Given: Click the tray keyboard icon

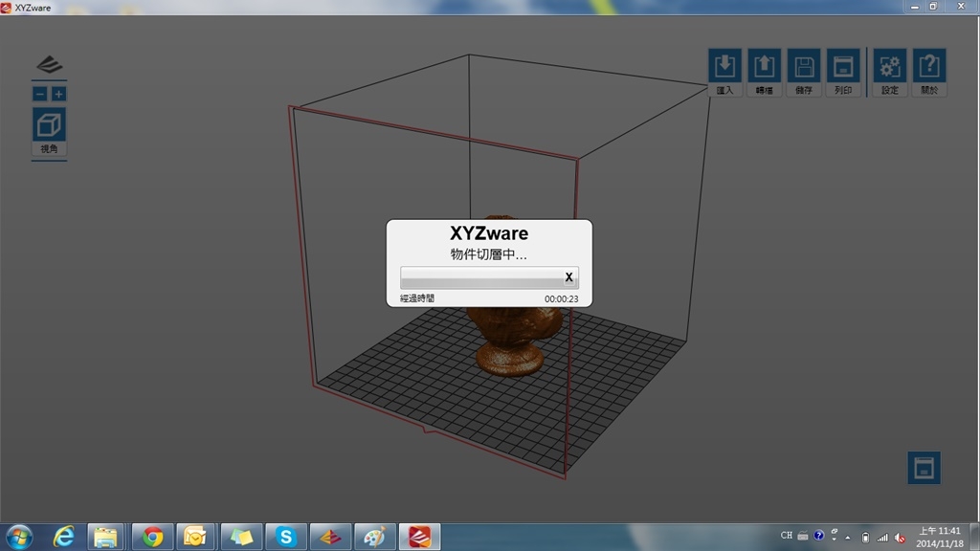Looking at the screenshot, I should pyautogui.click(x=803, y=536).
